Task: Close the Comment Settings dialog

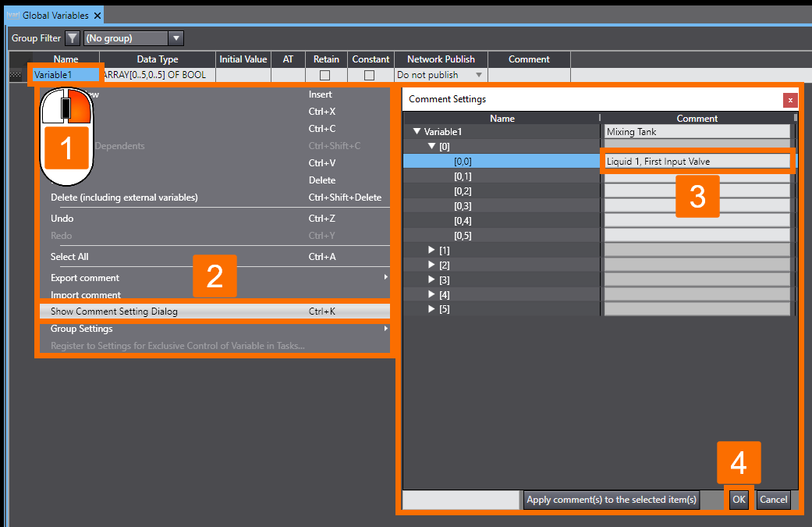Action: click(x=790, y=100)
